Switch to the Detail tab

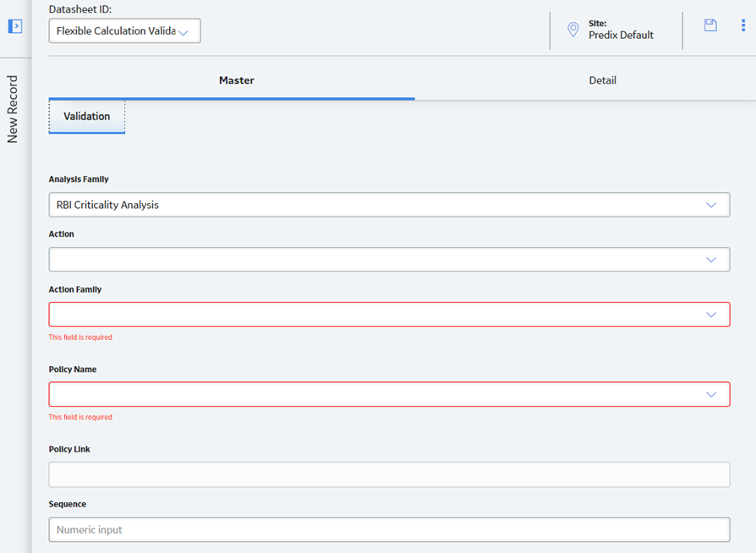point(602,80)
